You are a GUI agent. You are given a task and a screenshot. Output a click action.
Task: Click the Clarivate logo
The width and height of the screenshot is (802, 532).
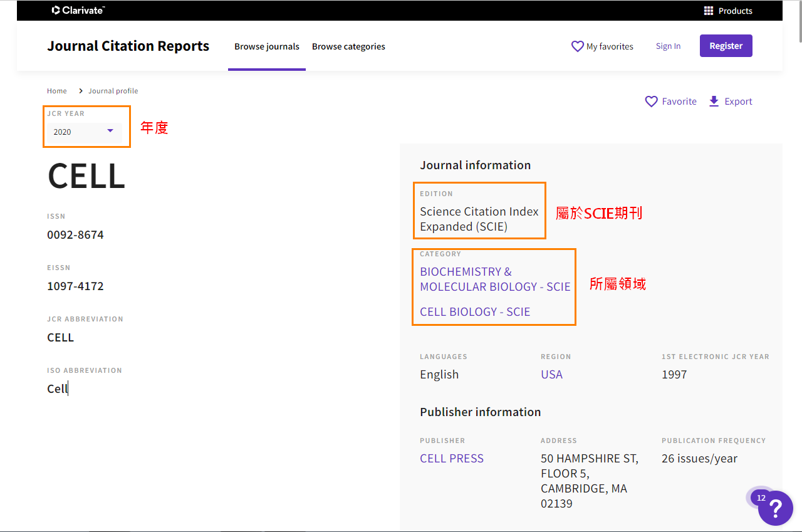(x=78, y=10)
